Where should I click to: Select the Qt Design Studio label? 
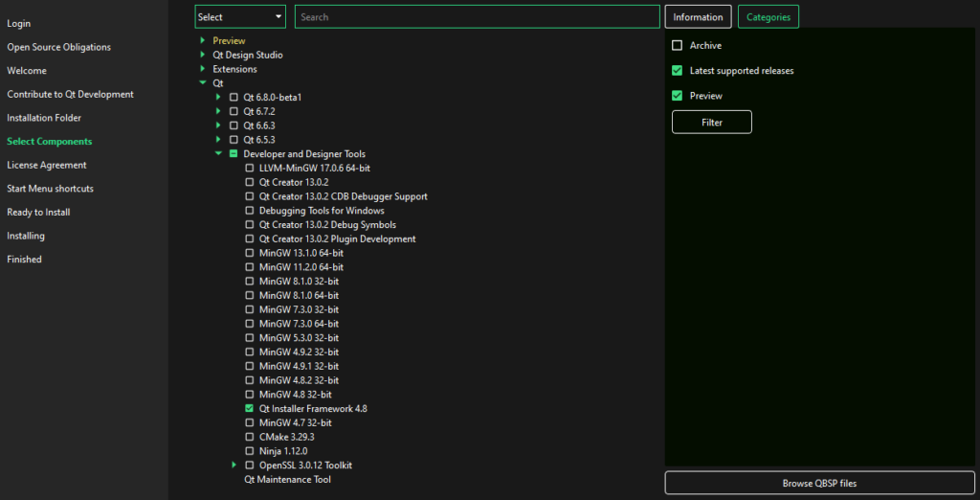click(248, 55)
